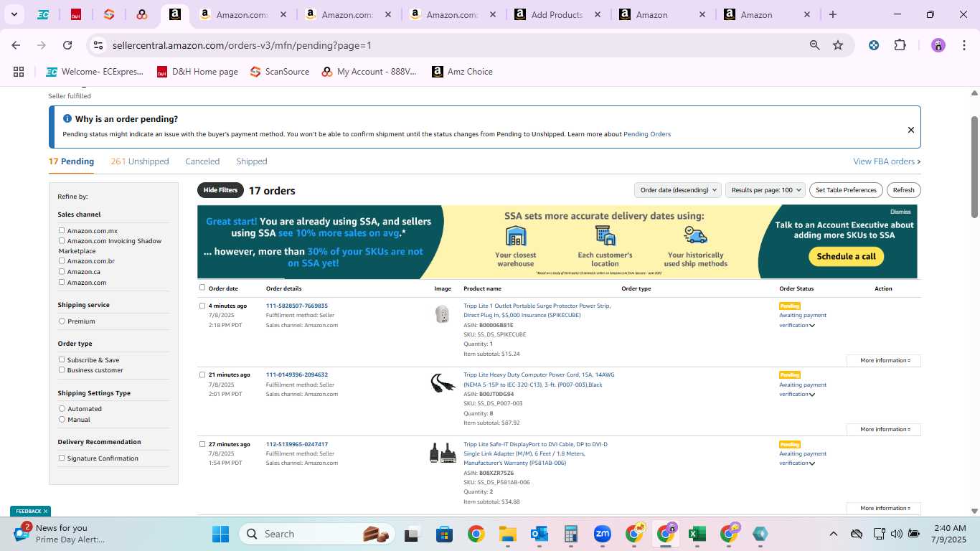
Task: Switch to the Shipped orders tab
Action: 252,161
